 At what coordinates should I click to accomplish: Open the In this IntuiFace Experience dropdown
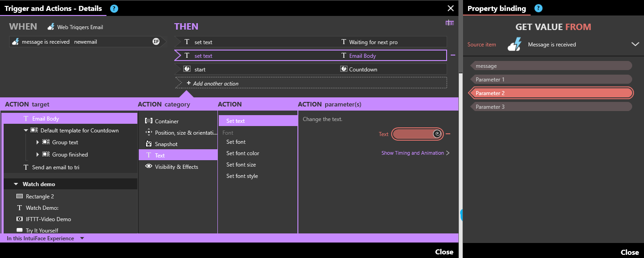coord(82,238)
